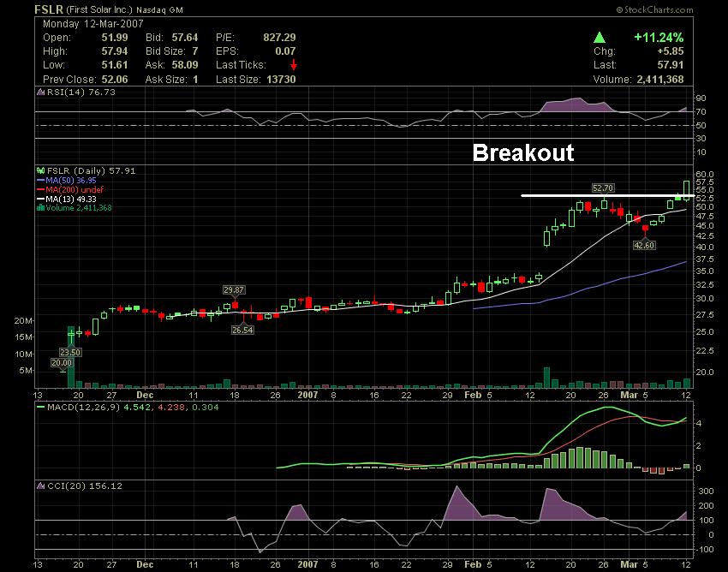Image resolution: width=728 pixels, height=572 pixels.
Task: Click the green MACD legend line swatch
Action: (x=41, y=408)
